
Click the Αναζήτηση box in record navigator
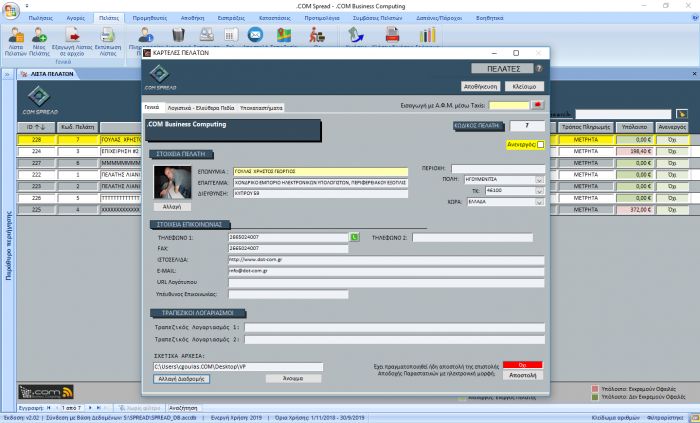(183, 408)
